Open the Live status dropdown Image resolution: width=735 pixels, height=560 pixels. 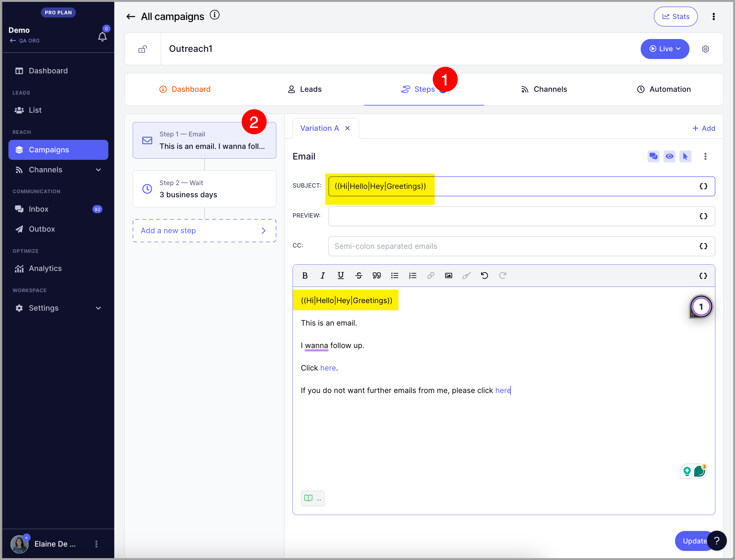click(665, 49)
